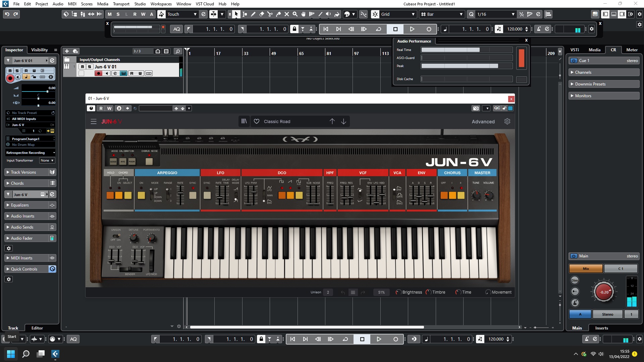
Task: Select the Split scissors tool
Action: coord(270,14)
